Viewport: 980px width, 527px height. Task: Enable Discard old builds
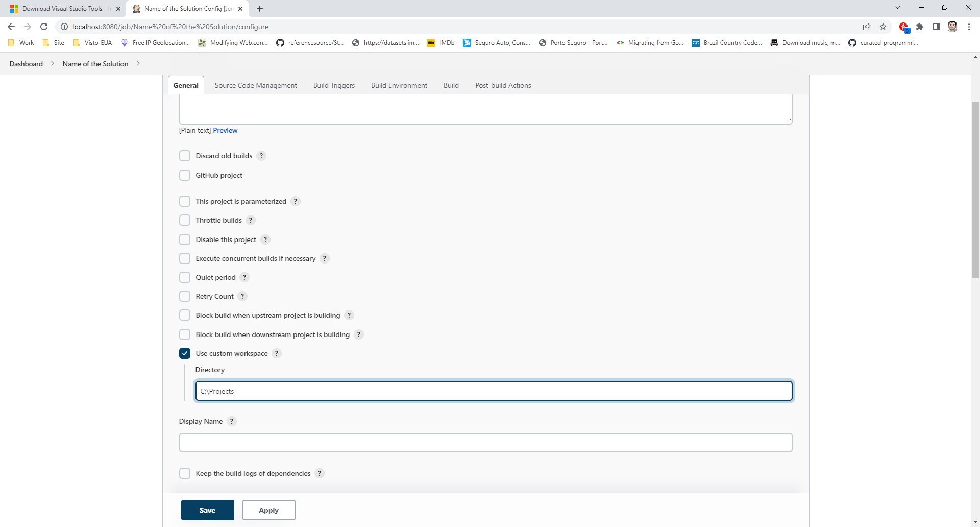click(x=185, y=155)
